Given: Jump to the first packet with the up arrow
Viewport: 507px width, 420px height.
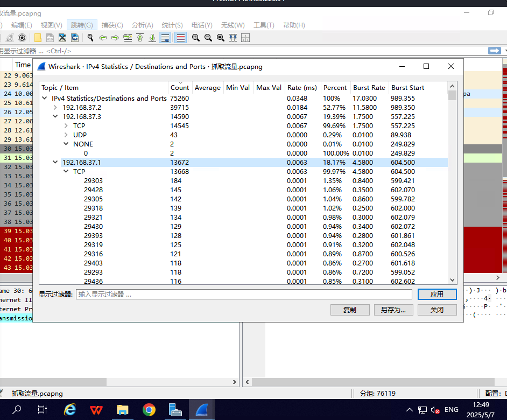Looking at the screenshot, I should (140, 38).
